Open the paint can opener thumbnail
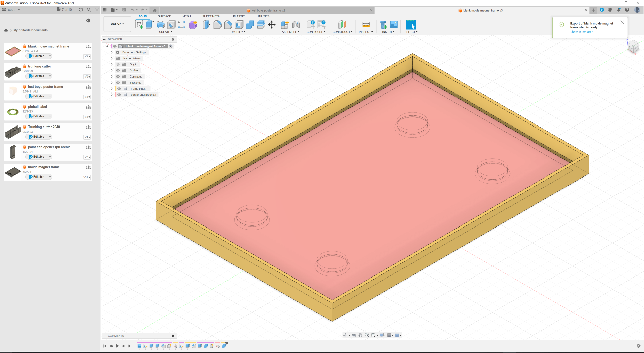The image size is (644, 353). tap(13, 152)
